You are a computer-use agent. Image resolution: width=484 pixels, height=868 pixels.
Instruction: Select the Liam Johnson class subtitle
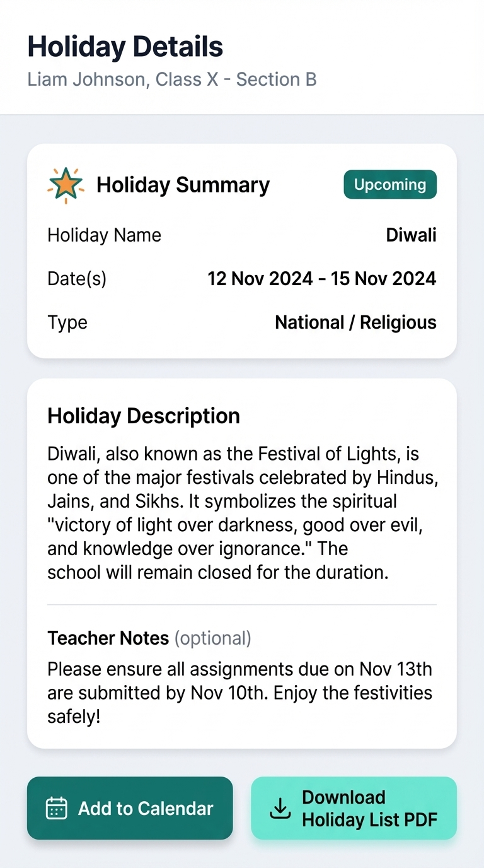pyautogui.click(x=171, y=79)
